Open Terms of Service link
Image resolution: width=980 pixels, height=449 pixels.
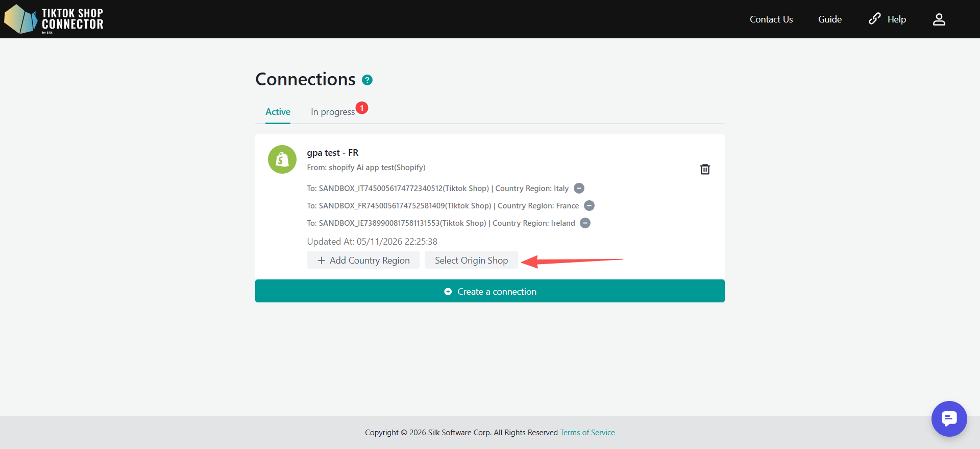pyautogui.click(x=587, y=433)
